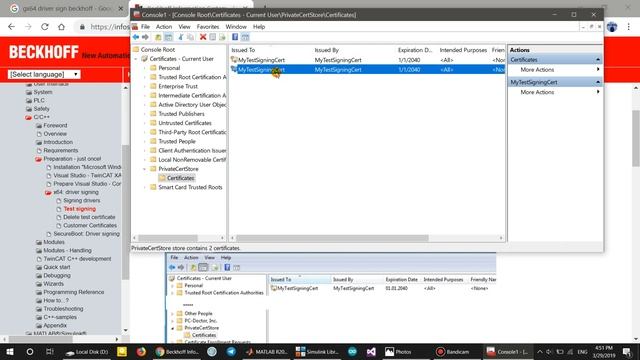The width and height of the screenshot is (640, 360).
Task: Open View menu in Console1
Action: (184, 27)
